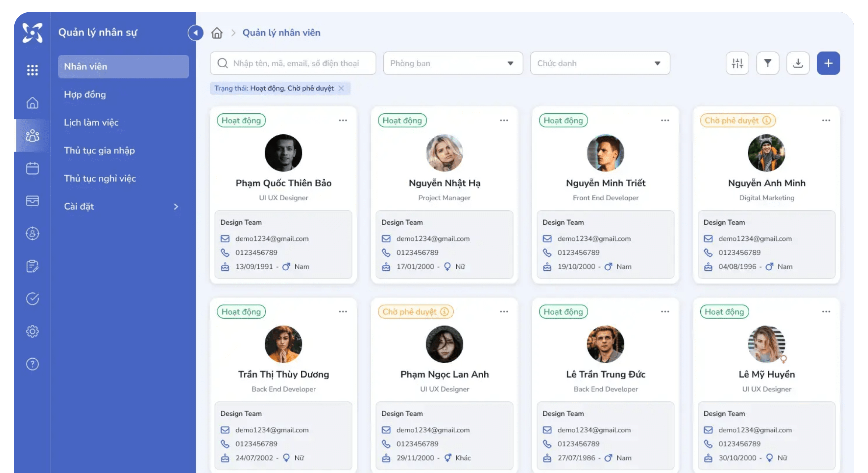
Task: Click the blue add employee plus button
Action: [828, 63]
